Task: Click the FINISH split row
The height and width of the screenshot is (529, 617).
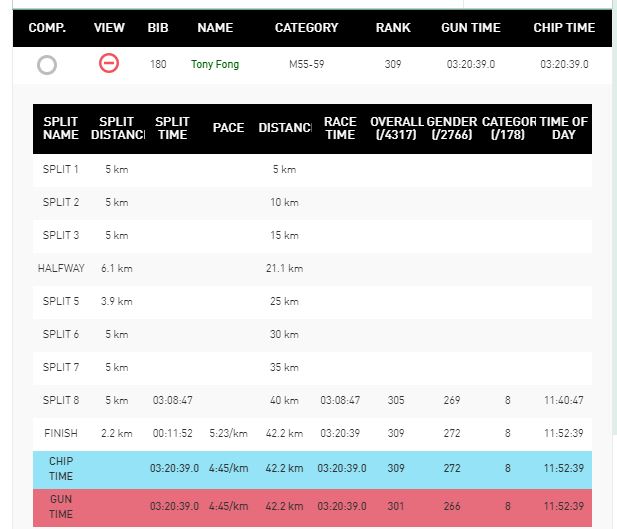Action: [x=312, y=433]
